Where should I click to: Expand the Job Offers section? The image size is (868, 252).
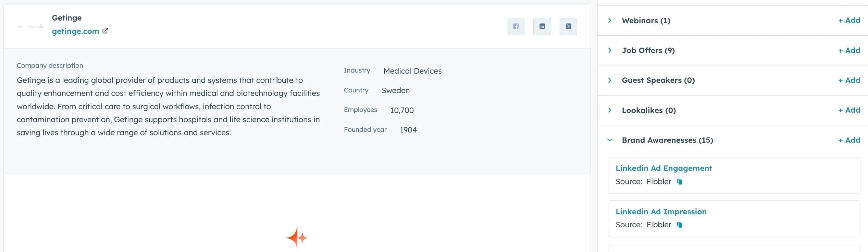point(610,50)
